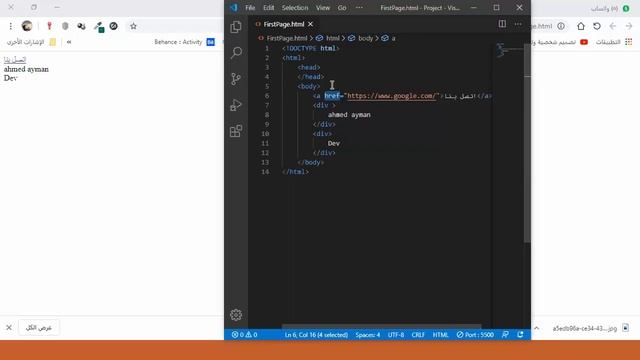The image size is (640, 360).
Task: Click the red pin extension icon in the browser
Action: [x=49, y=26]
